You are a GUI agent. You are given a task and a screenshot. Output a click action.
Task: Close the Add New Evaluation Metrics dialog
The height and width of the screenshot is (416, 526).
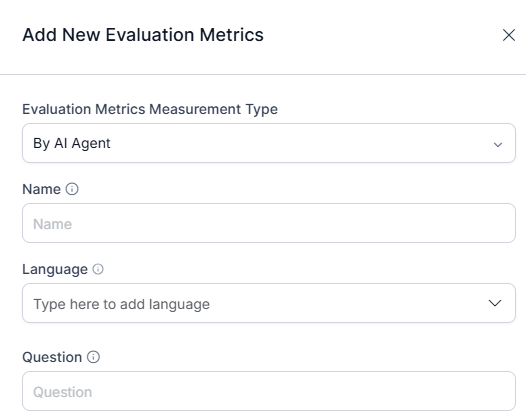(509, 35)
